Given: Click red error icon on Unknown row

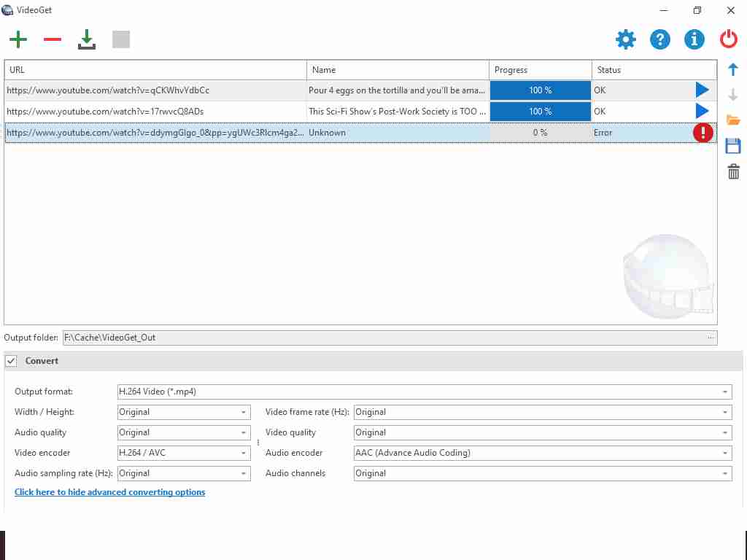Looking at the screenshot, I should click(703, 133).
